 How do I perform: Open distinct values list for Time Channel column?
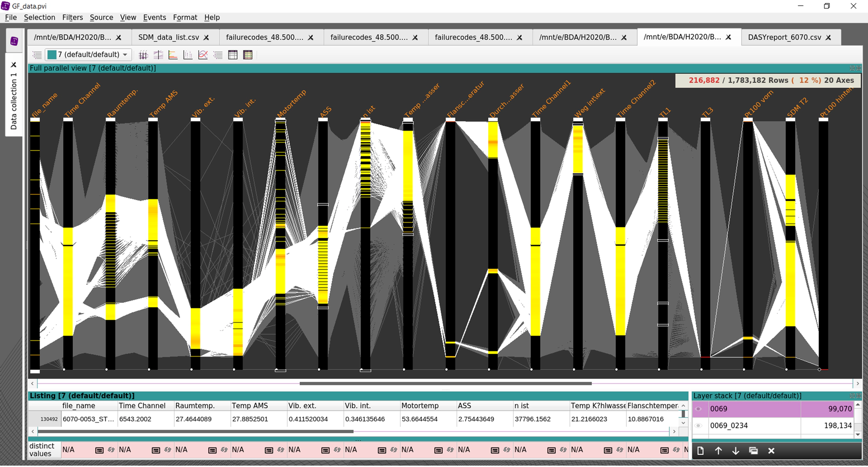tap(156, 450)
